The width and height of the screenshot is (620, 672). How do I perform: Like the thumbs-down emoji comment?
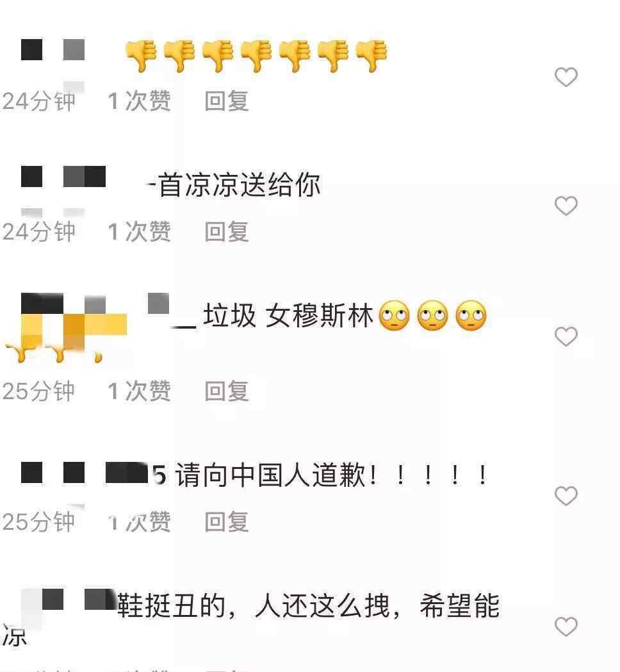pos(566,77)
